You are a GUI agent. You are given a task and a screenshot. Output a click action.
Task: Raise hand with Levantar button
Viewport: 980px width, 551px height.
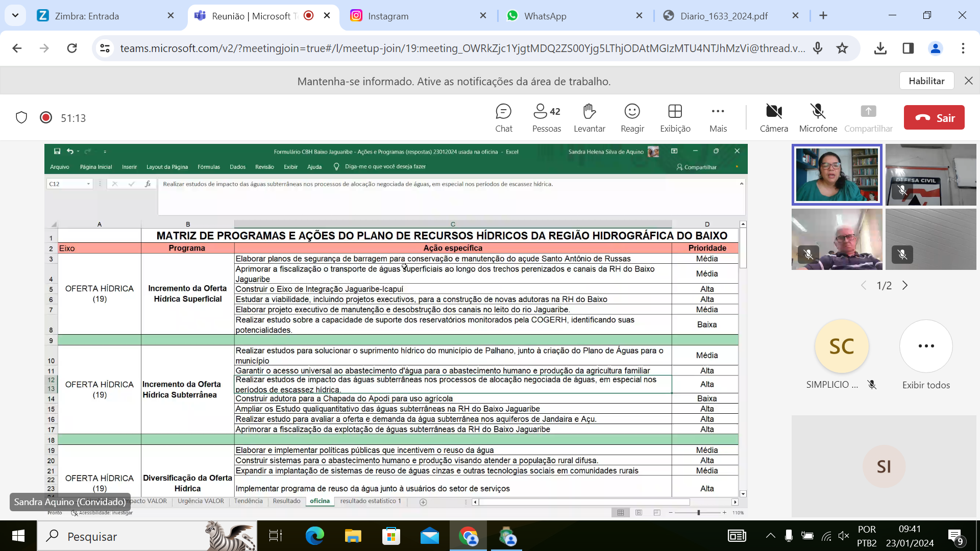pyautogui.click(x=590, y=118)
